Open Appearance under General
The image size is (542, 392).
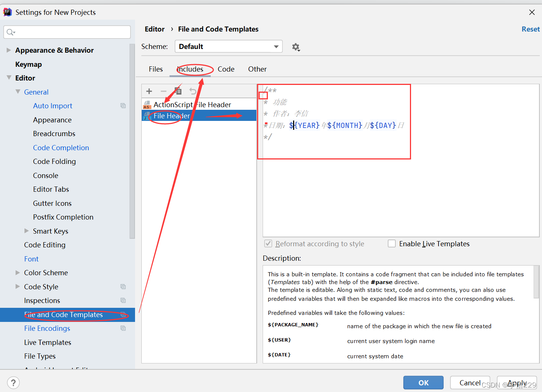point(52,120)
